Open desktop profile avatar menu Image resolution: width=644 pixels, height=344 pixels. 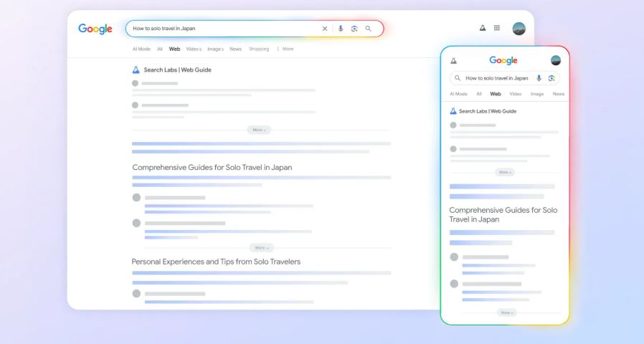point(518,29)
